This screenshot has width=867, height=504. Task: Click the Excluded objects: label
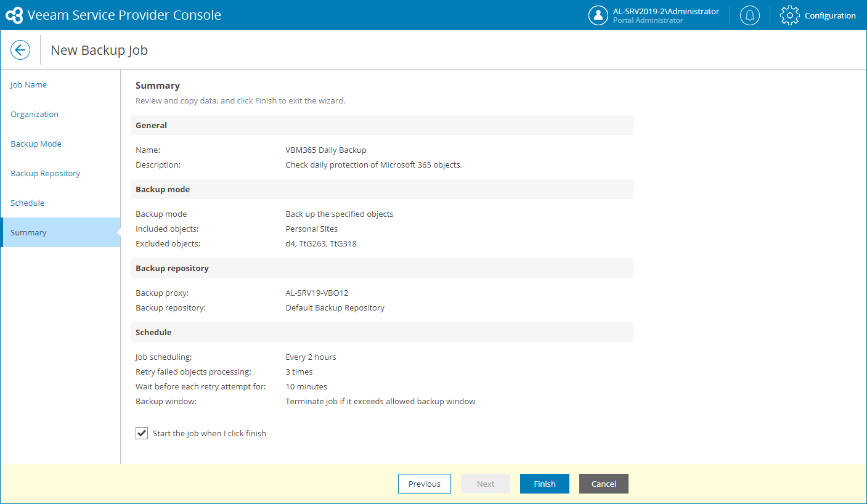[168, 243]
